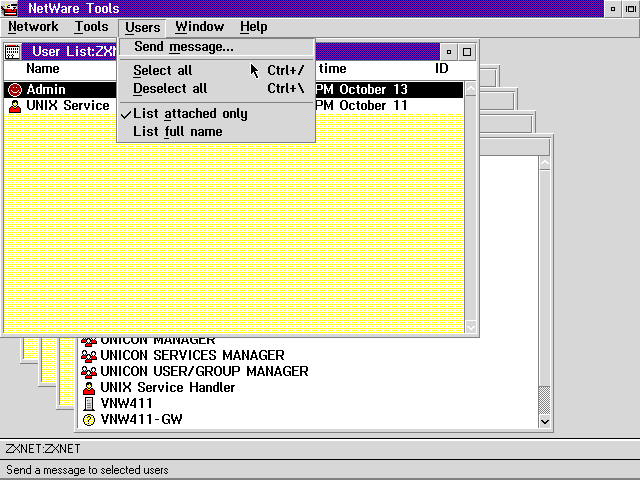This screenshot has height=480, width=640.
Task: Toggle List full name option
Action: pyautogui.click(x=216, y=132)
